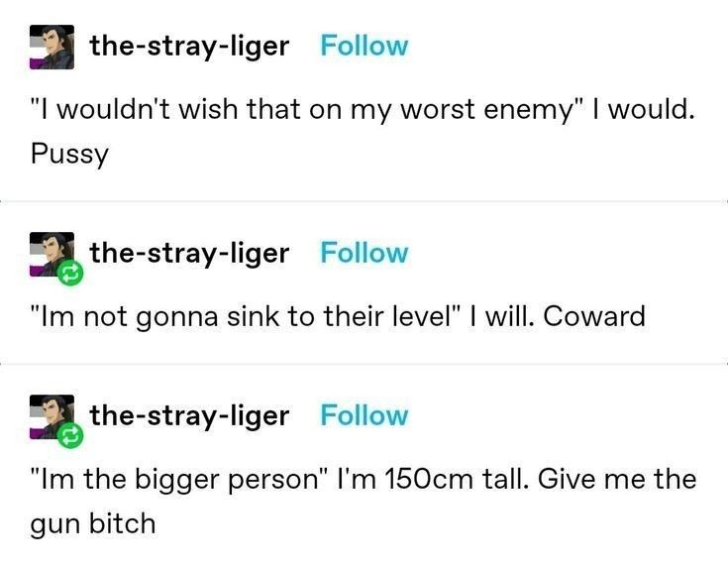Click the divider line above the third post

364,364
